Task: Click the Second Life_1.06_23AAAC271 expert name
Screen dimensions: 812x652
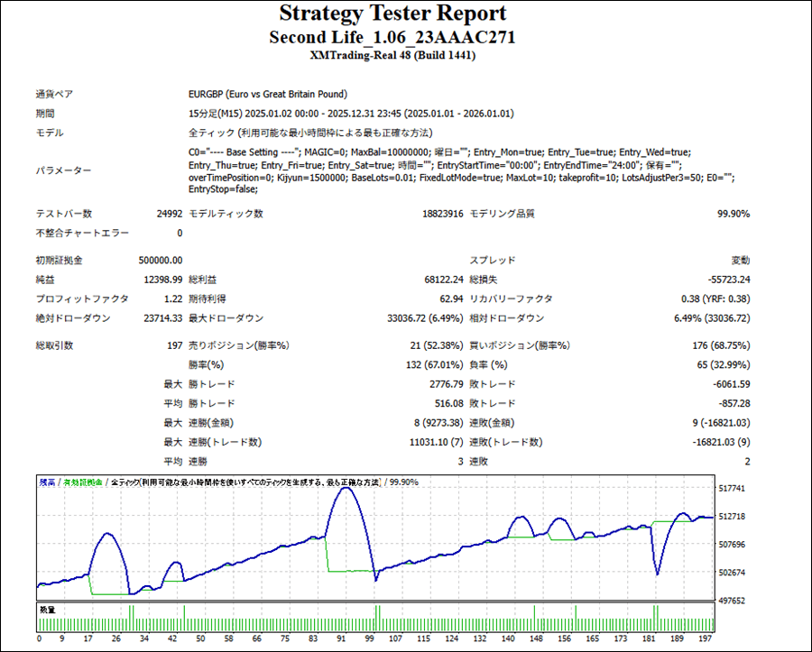Action: pyautogui.click(x=392, y=37)
